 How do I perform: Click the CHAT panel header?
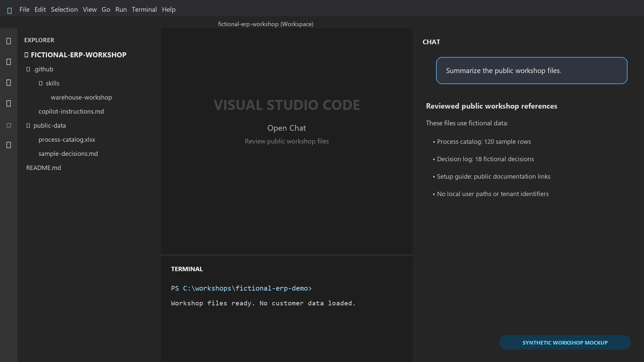(431, 42)
